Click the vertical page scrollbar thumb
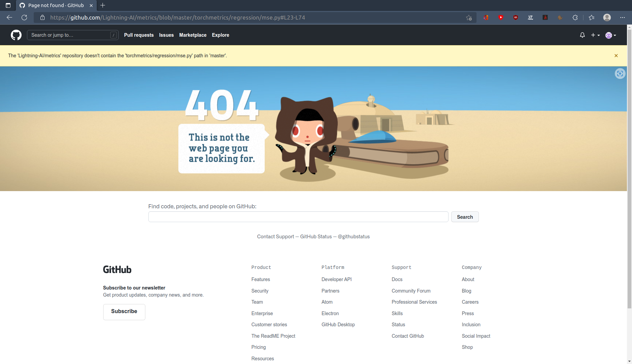 pyautogui.click(x=629, y=169)
